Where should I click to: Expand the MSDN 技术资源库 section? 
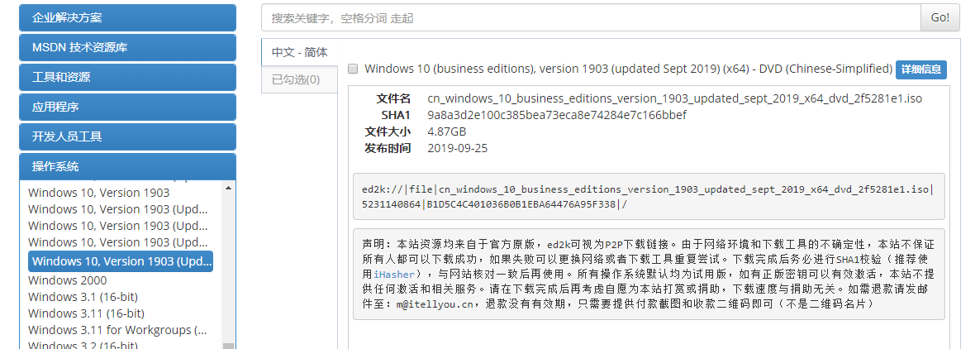(x=127, y=47)
